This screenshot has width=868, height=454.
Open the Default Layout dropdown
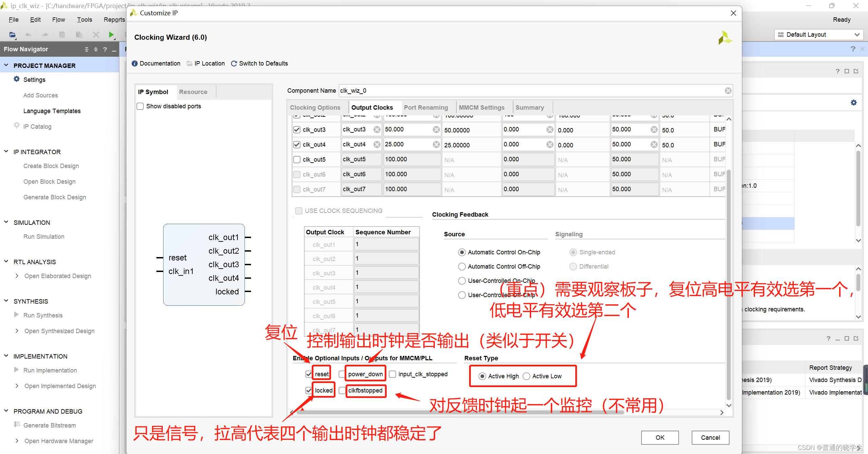pos(818,34)
